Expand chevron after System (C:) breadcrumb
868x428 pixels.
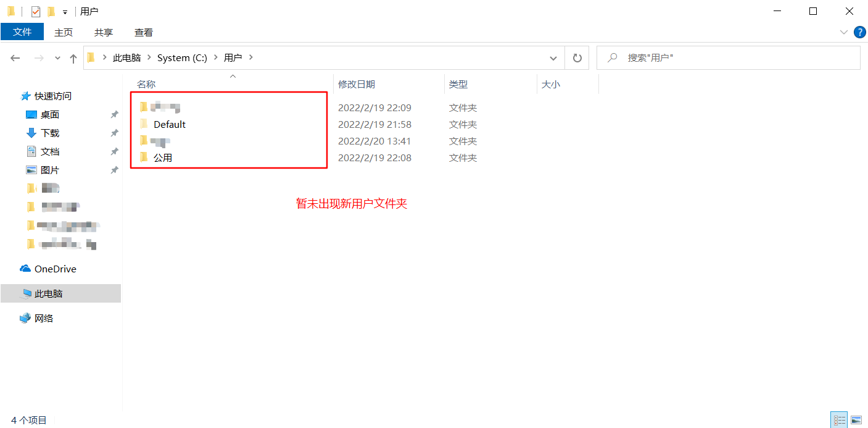pos(216,57)
